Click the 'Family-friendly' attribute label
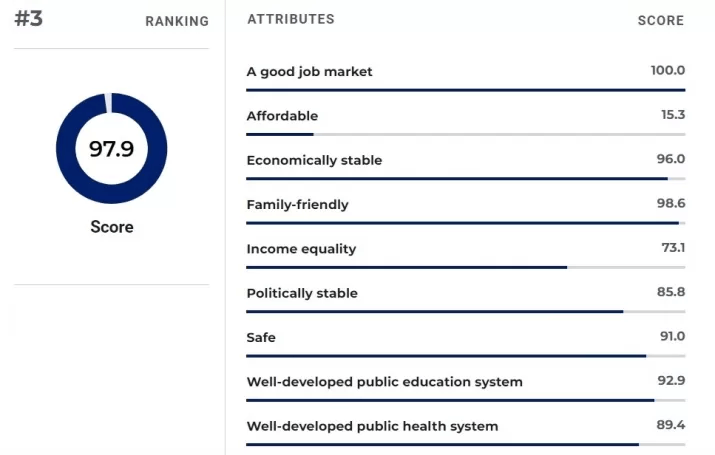 (x=297, y=205)
